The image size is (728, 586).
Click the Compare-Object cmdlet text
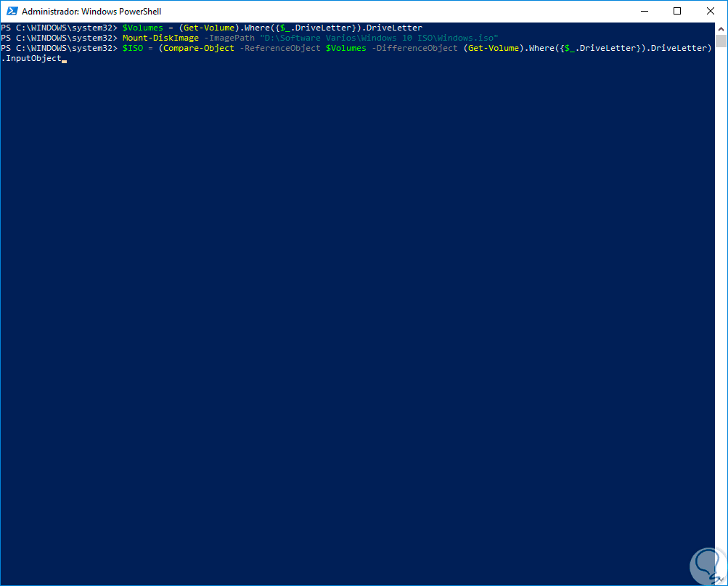click(199, 49)
